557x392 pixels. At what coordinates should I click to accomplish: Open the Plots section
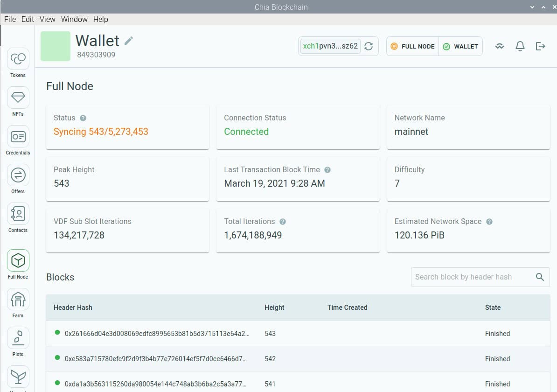(18, 338)
